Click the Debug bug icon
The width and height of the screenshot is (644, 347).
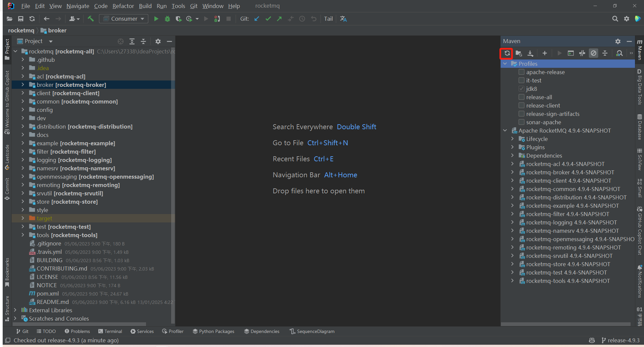click(x=167, y=19)
